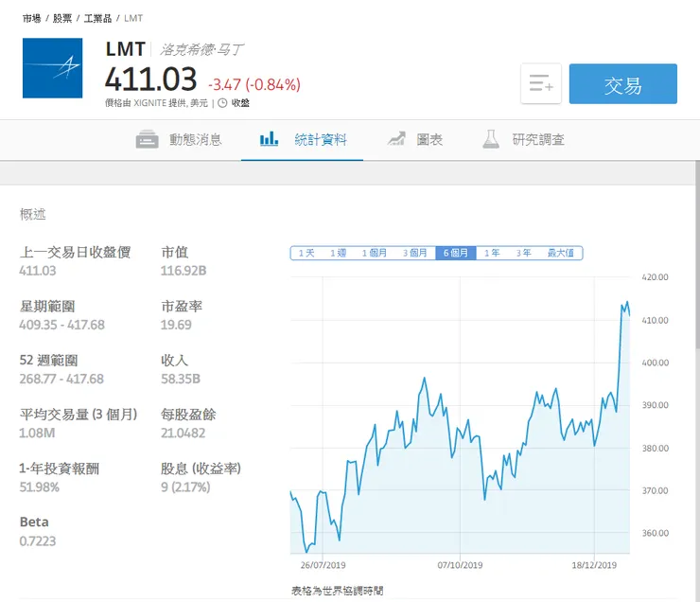This screenshot has height=602, width=700.
Task: Click the 上一交易日收盤價 value 411.03
Action: (x=38, y=271)
